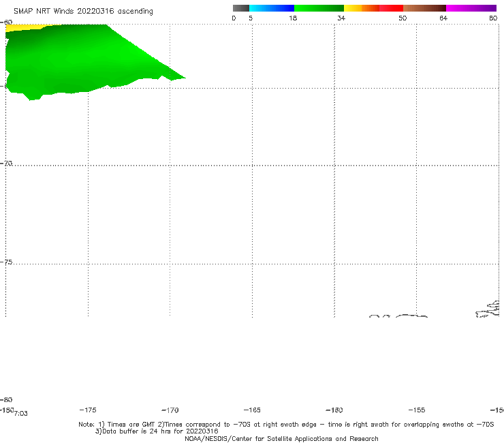Click the gray segment of the color bar
This screenshot has height=443, width=504.
click(x=241, y=8)
